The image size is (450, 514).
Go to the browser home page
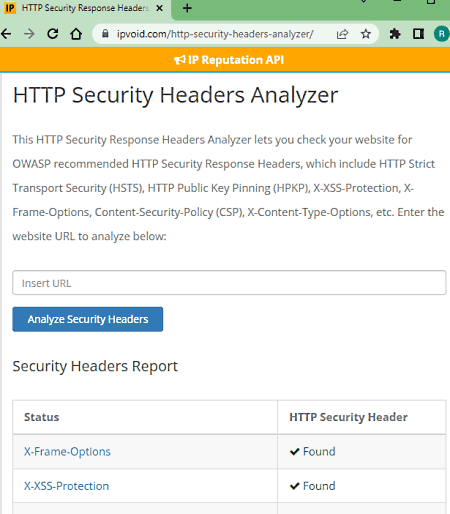[76, 34]
